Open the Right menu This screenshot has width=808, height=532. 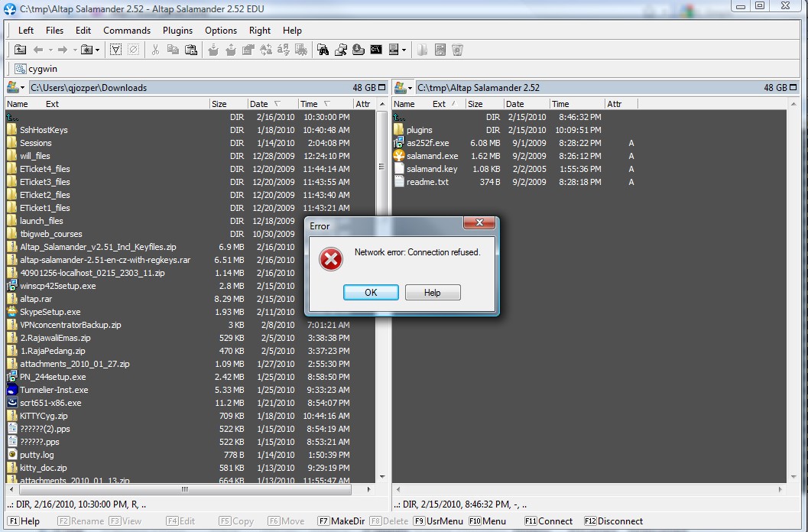260,31
